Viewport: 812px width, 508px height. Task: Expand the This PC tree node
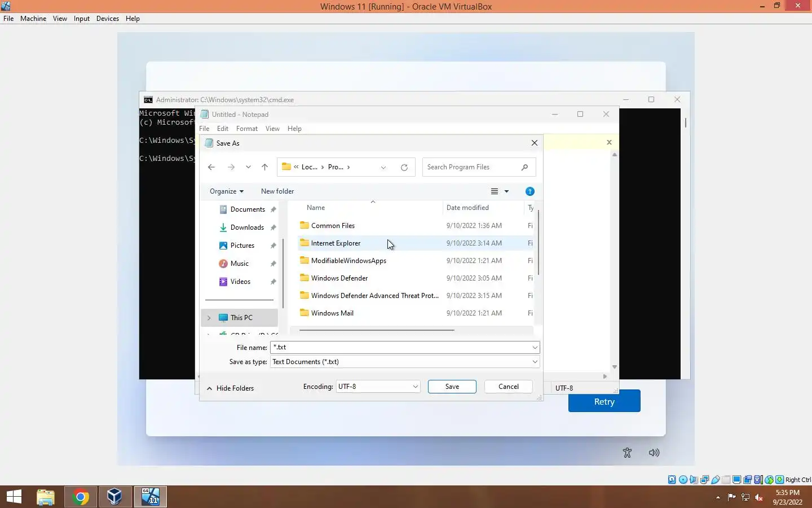(x=209, y=318)
